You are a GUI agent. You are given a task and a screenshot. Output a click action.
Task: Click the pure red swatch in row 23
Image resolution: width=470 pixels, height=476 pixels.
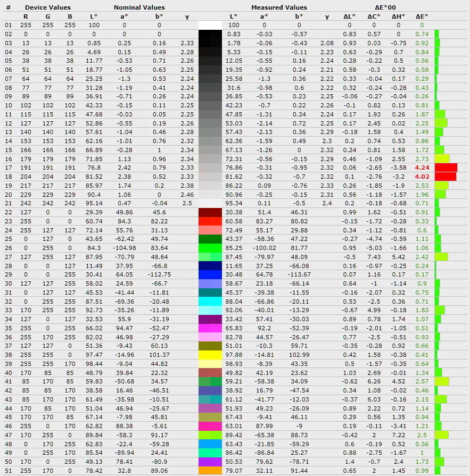tap(210, 221)
